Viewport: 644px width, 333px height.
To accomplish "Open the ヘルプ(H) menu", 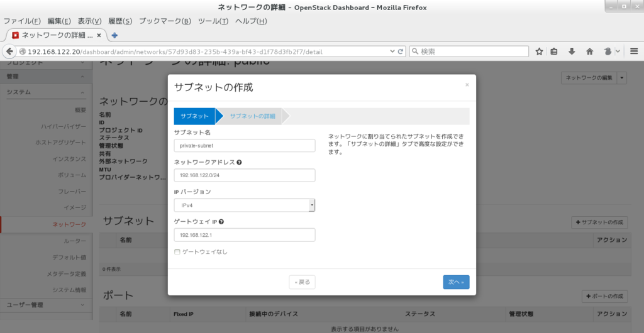I will click(251, 21).
